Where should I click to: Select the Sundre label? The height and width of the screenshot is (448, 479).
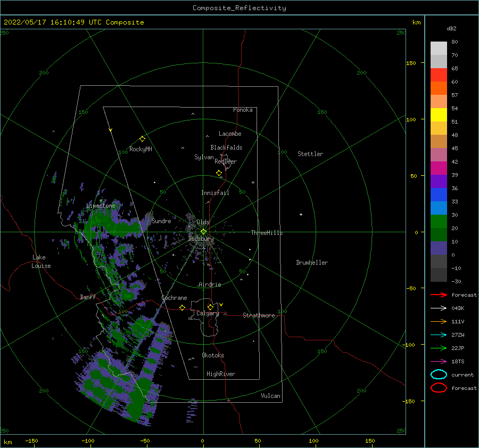[x=161, y=221]
